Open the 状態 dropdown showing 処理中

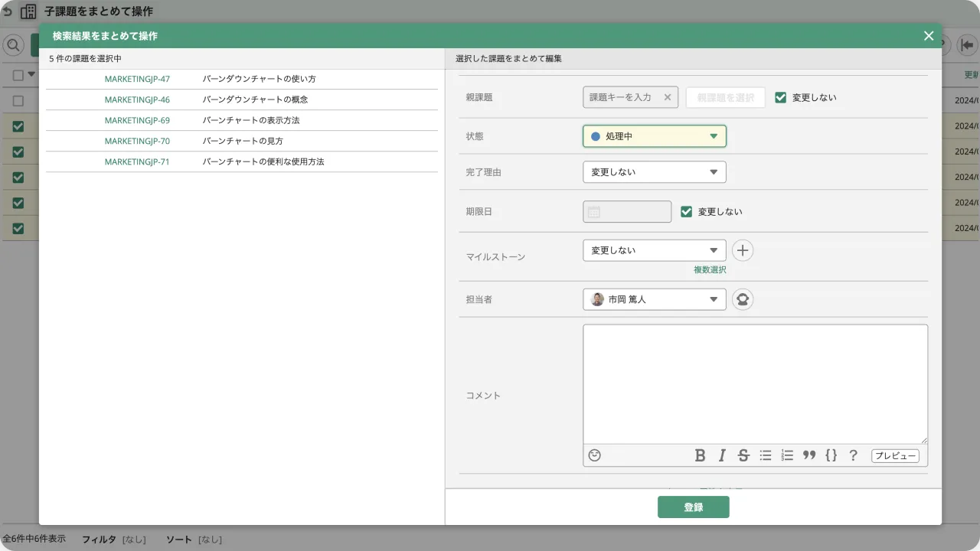(x=654, y=135)
